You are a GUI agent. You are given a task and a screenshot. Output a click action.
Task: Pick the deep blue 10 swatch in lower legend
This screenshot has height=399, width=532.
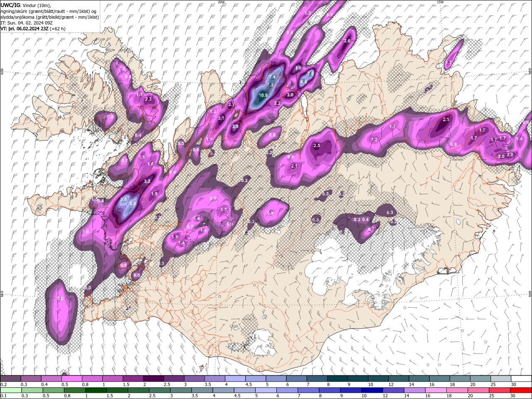tap(372, 390)
